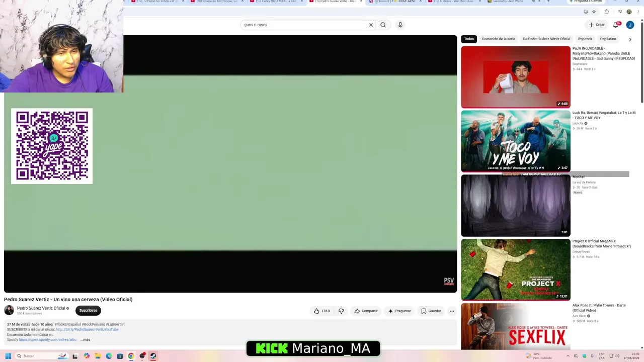The image size is (644, 362).
Task: Open the Spotify link in description
Action: point(48,340)
